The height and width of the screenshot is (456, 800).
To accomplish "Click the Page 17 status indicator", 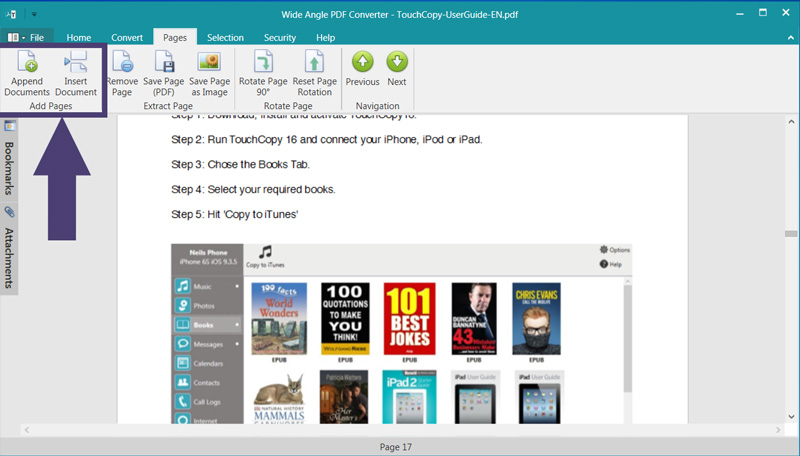I will pos(395,447).
